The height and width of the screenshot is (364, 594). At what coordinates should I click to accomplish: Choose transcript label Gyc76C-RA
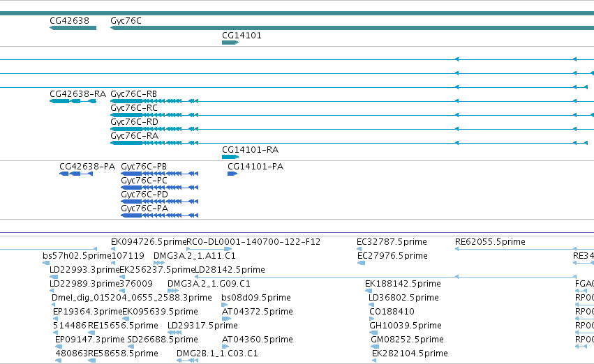click(134, 136)
